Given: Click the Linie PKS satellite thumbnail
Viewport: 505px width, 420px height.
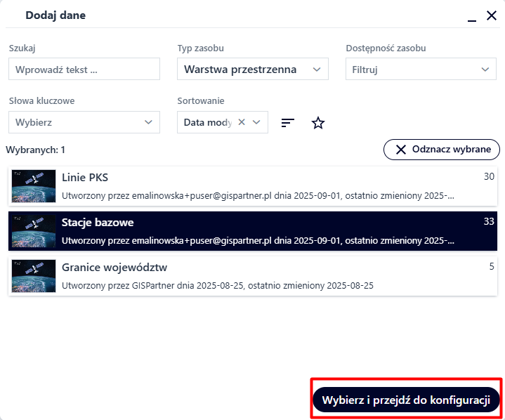Looking at the screenshot, I should [x=34, y=186].
